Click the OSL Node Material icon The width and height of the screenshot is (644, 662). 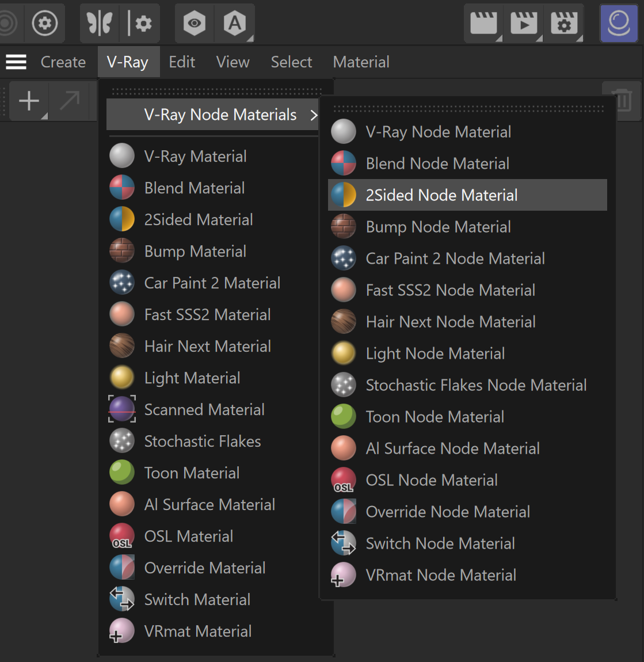point(344,480)
